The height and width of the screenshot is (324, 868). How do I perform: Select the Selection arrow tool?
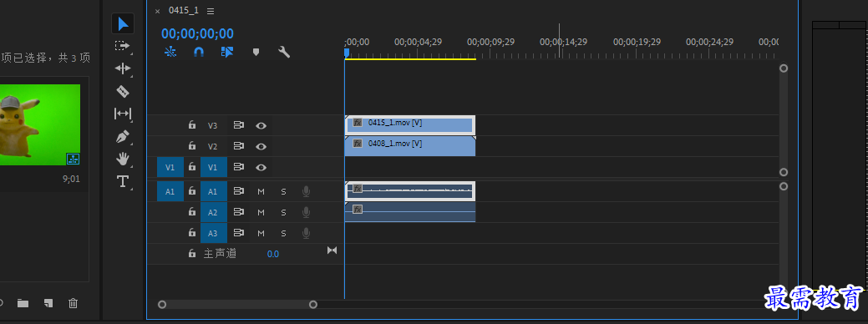pyautogui.click(x=122, y=23)
